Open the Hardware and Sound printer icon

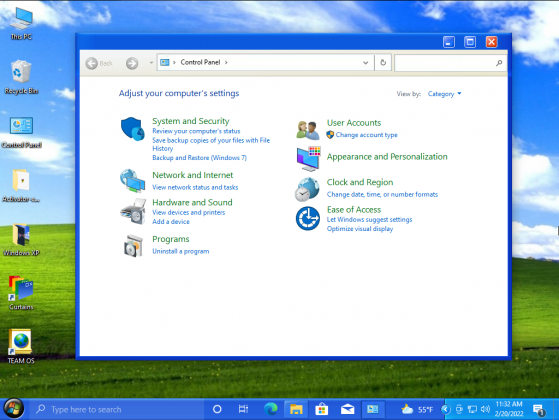[133, 211]
